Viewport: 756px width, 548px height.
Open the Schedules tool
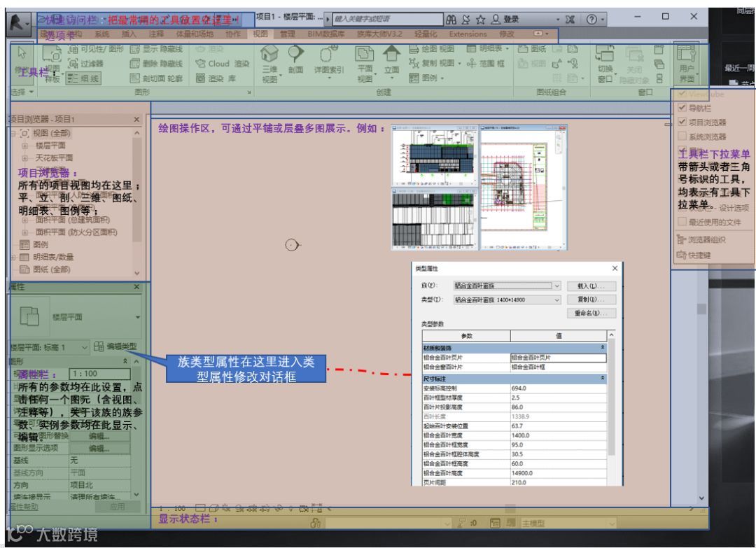point(488,49)
